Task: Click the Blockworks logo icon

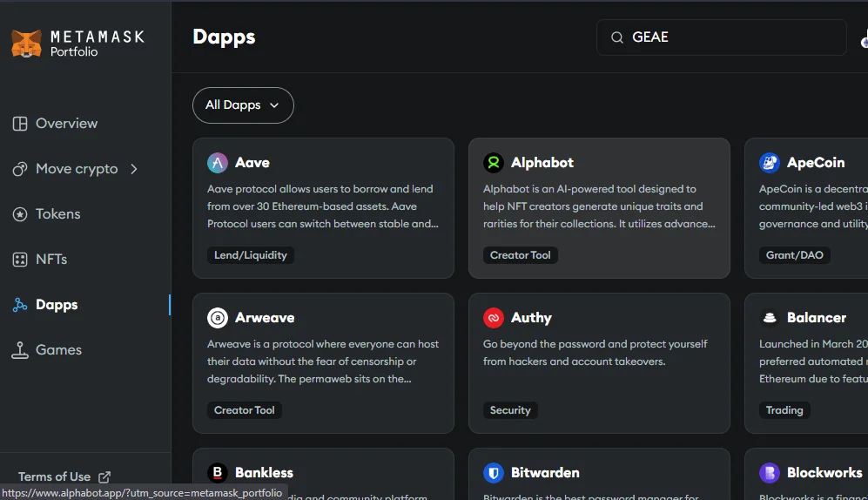Action: (770, 473)
